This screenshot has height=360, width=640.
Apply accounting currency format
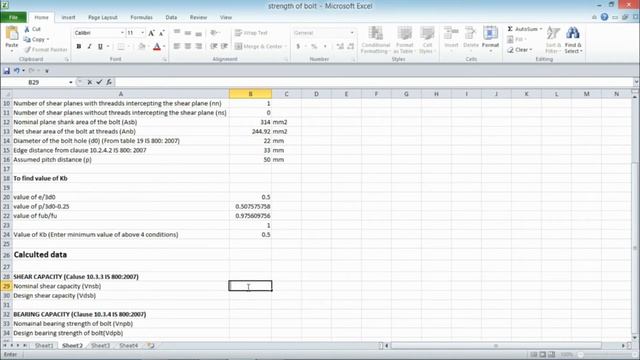click(298, 47)
